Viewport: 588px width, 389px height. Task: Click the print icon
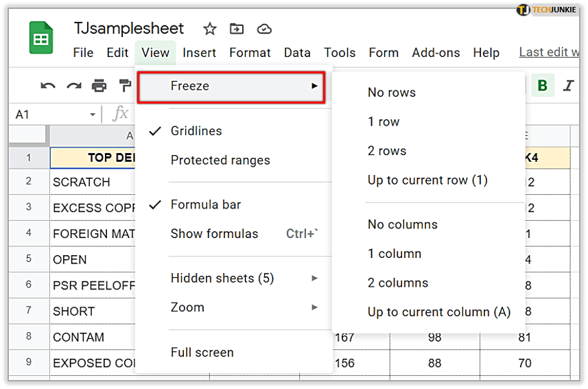point(99,86)
